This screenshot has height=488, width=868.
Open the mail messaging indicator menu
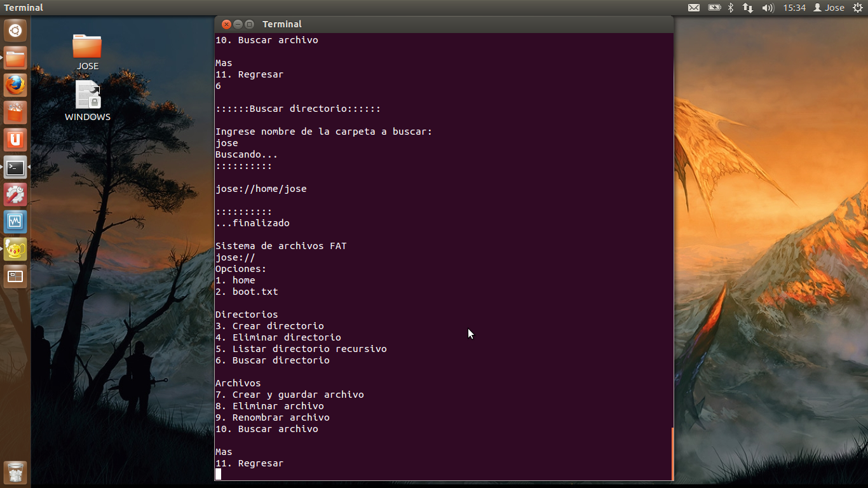click(x=694, y=8)
